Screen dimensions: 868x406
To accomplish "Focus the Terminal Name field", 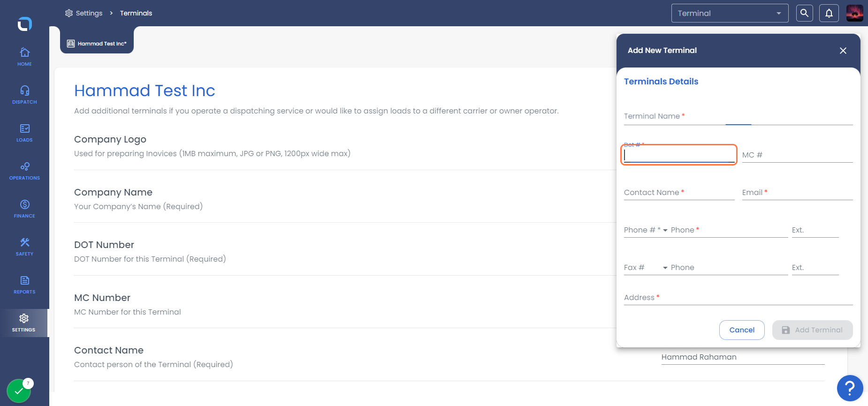I will pos(738,117).
